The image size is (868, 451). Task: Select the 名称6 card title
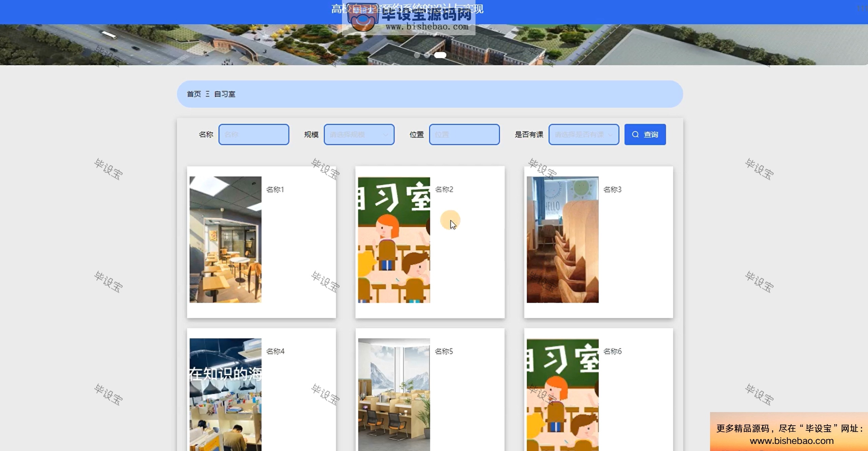pyautogui.click(x=612, y=351)
